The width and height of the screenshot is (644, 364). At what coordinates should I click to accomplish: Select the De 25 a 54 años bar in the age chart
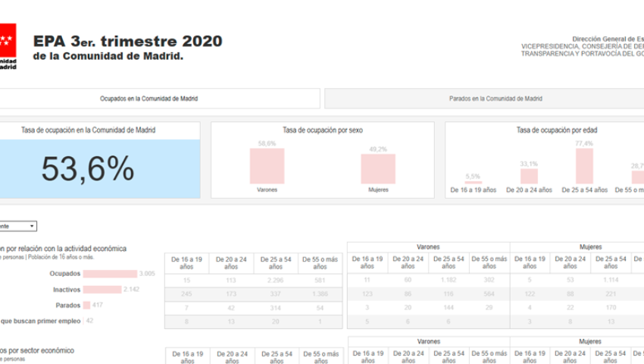(584, 166)
